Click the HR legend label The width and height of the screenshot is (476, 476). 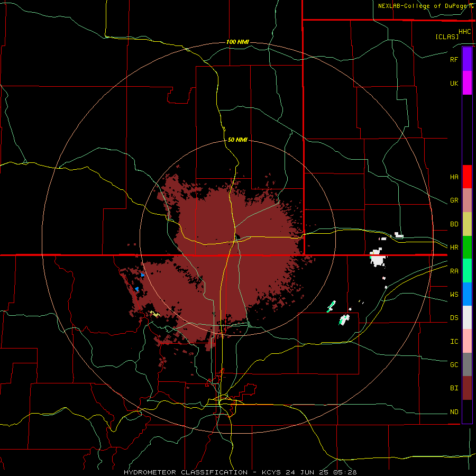454,248
